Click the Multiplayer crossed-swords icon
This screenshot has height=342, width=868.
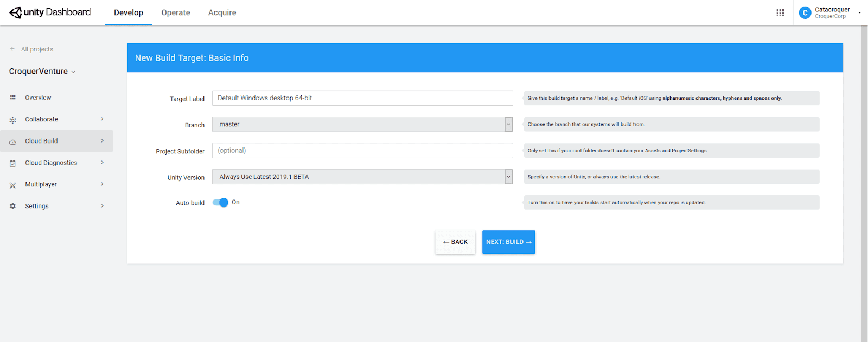12,185
